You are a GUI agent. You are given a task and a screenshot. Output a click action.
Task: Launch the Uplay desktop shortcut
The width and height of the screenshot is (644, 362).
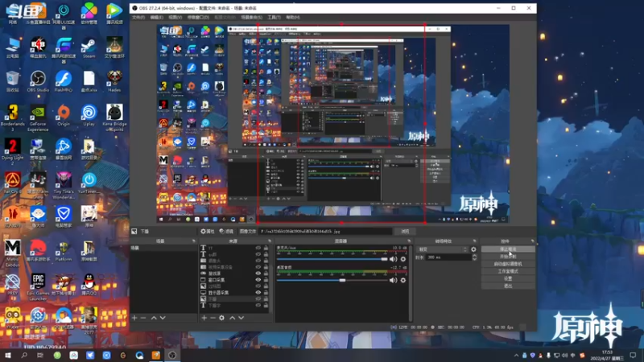[89, 115]
